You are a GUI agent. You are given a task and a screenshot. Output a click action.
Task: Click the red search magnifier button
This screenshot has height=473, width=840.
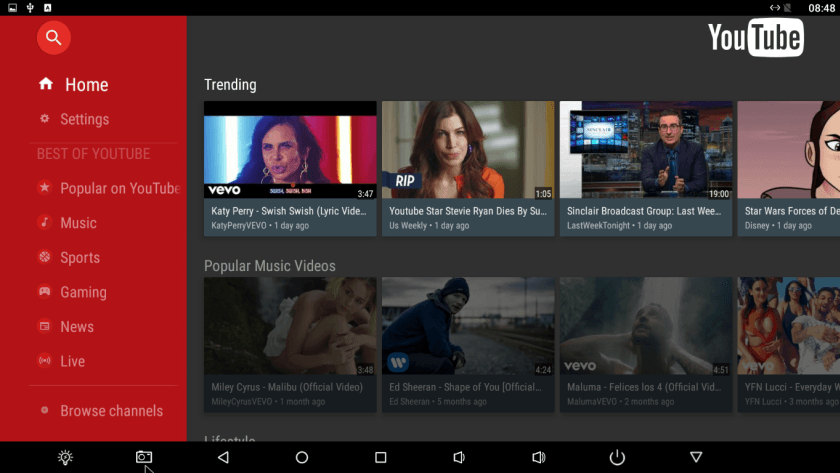point(54,38)
